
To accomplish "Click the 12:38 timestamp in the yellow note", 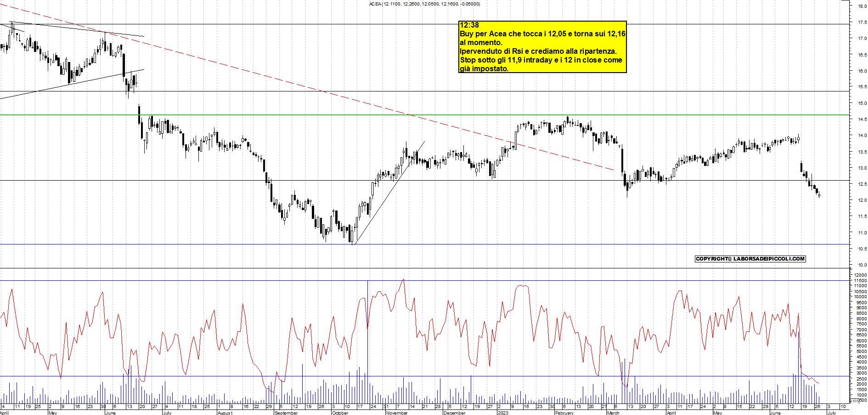I will pos(469,25).
